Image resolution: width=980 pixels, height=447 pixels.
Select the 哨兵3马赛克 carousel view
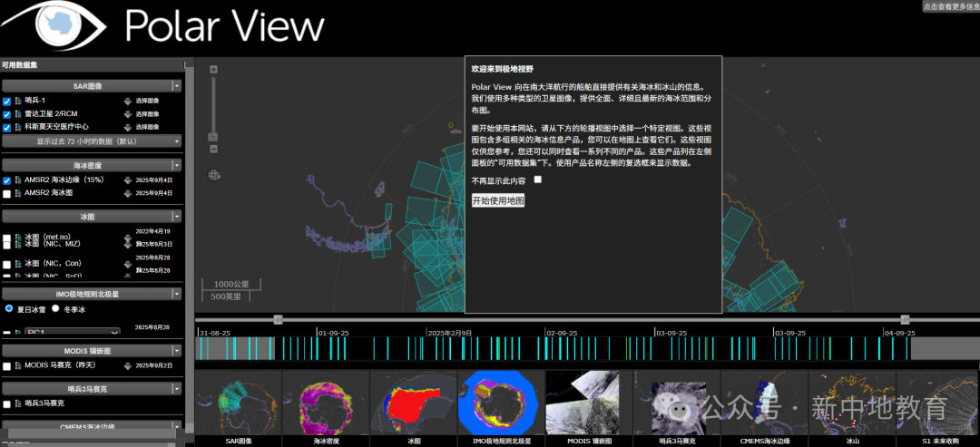click(x=677, y=406)
